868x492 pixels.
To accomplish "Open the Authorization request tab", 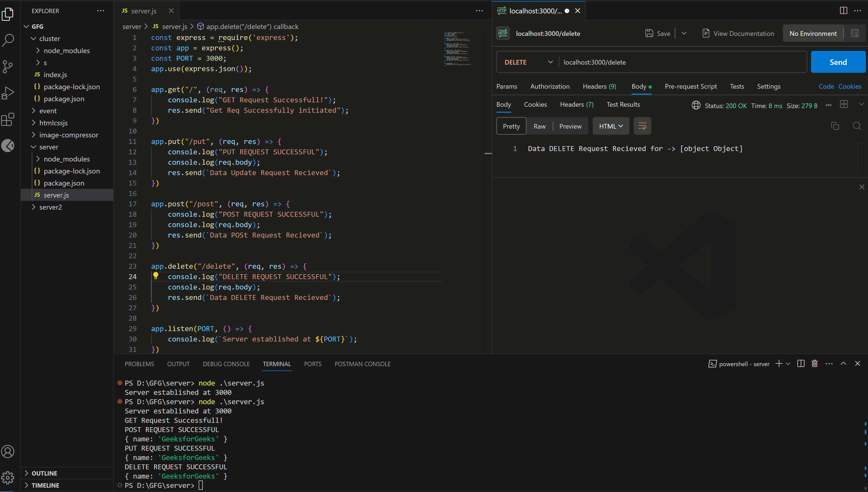I will (x=550, y=86).
